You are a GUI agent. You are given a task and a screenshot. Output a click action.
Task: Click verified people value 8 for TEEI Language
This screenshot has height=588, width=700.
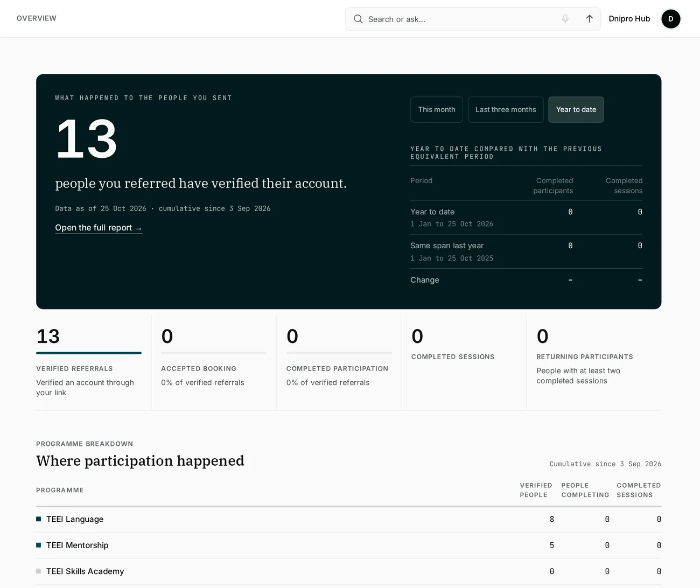tap(552, 519)
